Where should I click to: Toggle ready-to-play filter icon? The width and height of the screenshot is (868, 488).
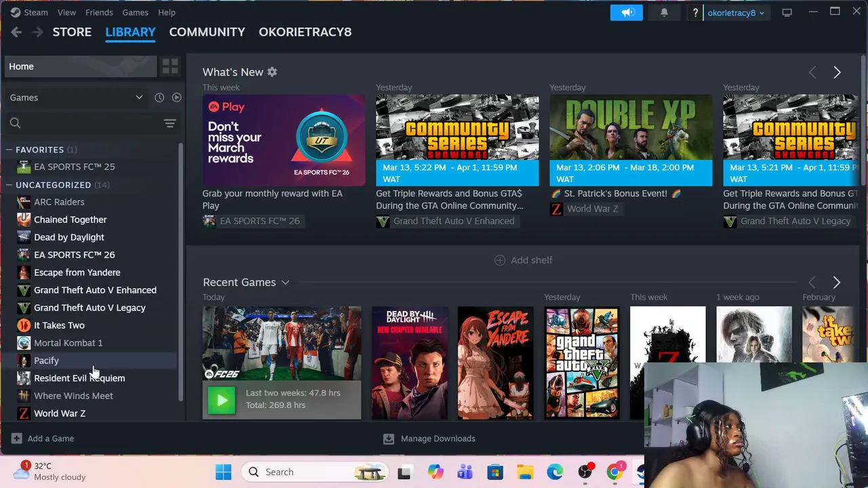point(176,98)
